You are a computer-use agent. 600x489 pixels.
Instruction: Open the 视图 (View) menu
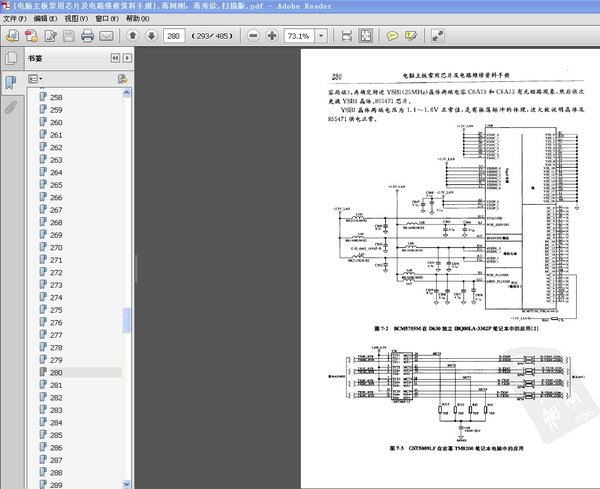click(x=76, y=18)
